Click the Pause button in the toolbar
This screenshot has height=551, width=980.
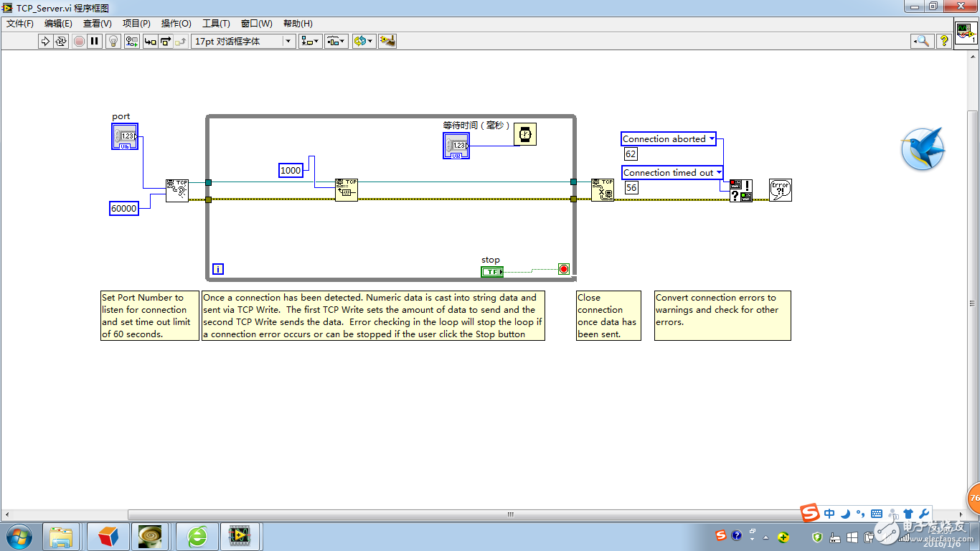(95, 41)
